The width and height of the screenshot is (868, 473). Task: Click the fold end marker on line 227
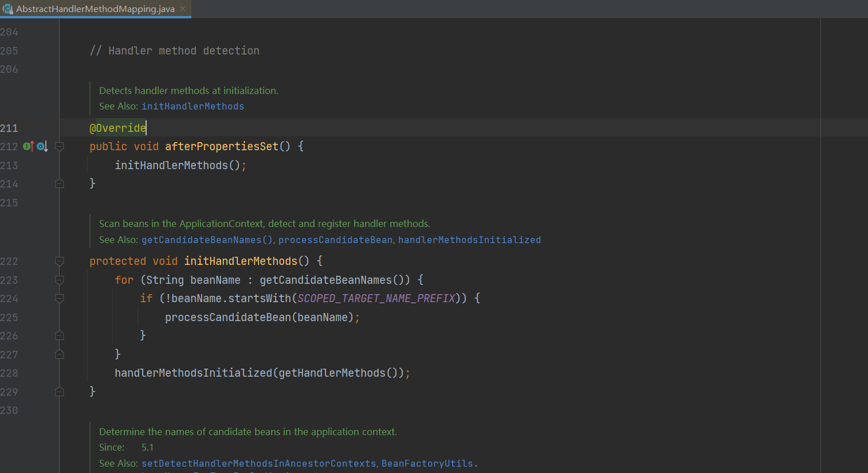pyautogui.click(x=60, y=354)
